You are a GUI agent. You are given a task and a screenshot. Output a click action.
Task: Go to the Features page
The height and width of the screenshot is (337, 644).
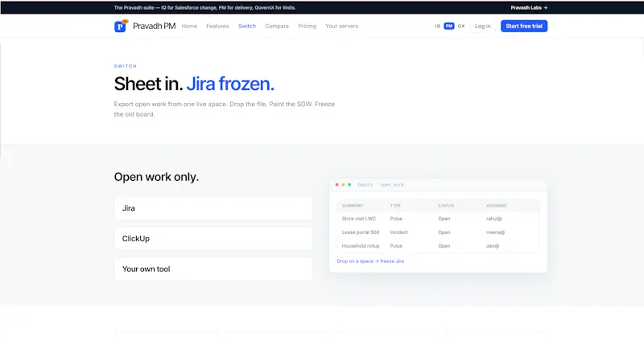[x=217, y=26]
